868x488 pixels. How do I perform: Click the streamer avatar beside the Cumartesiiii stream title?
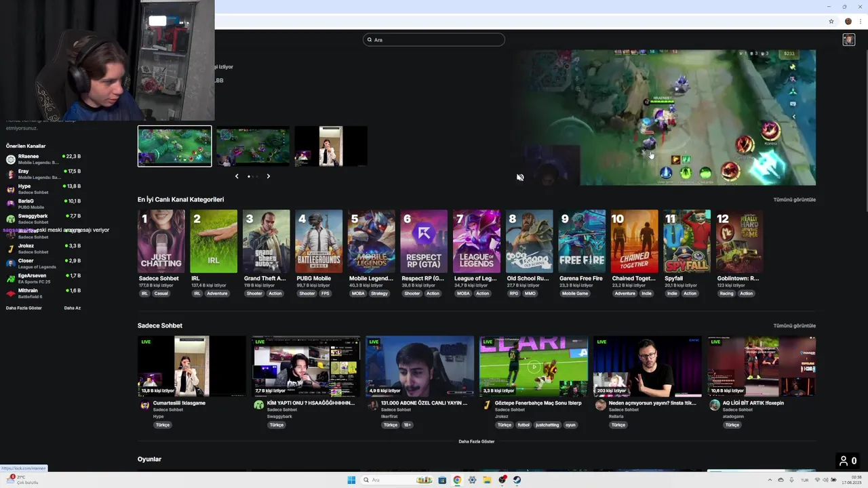point(144,405)
